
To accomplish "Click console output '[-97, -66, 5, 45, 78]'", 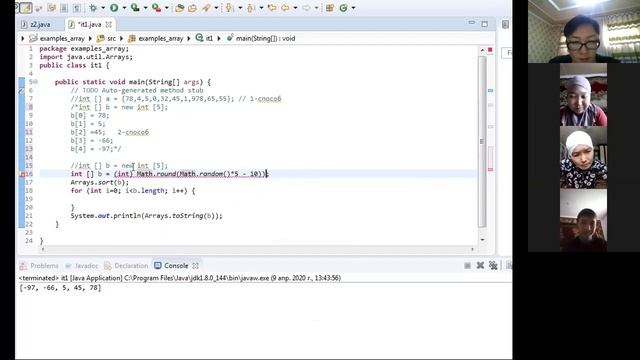I will tap(60, 288).
